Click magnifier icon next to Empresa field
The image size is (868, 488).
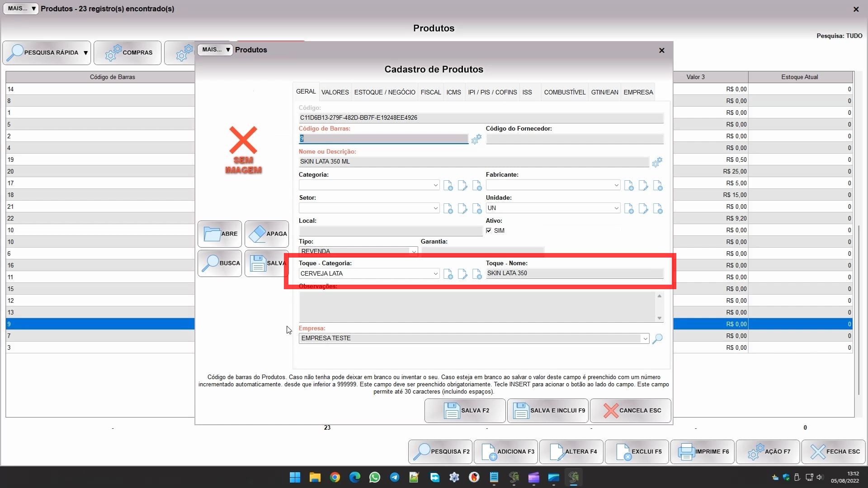(x=657, y=338)
